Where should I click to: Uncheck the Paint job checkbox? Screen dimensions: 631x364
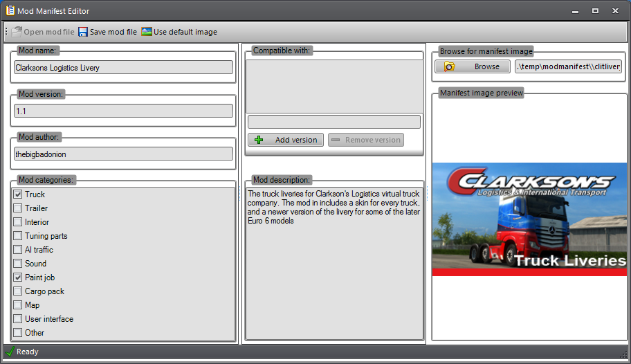tap(18, 277)
